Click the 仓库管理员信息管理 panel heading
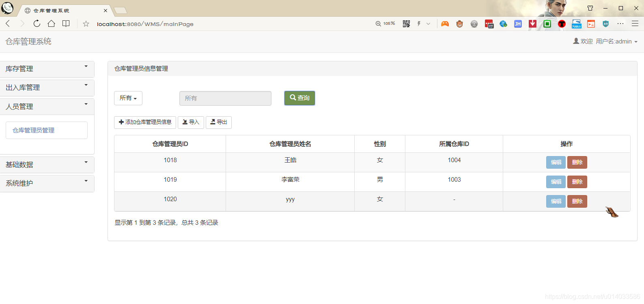 click(x=141, y=69)
